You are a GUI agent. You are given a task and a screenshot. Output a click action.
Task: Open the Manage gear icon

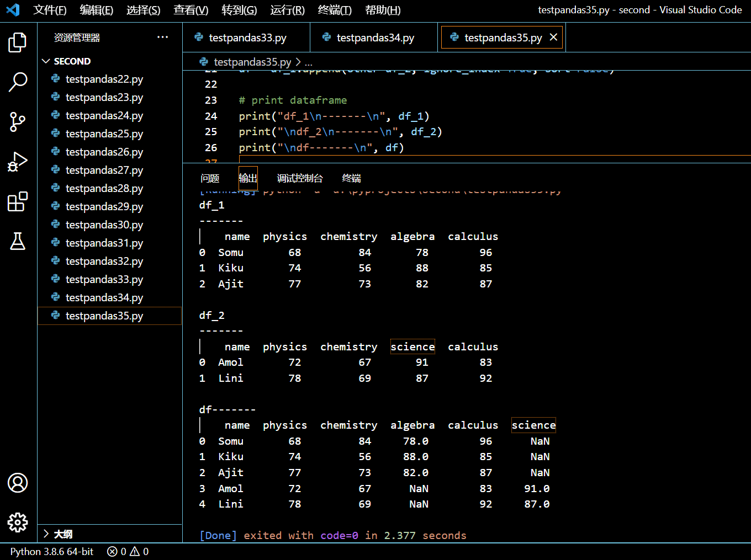coord(18,522)
